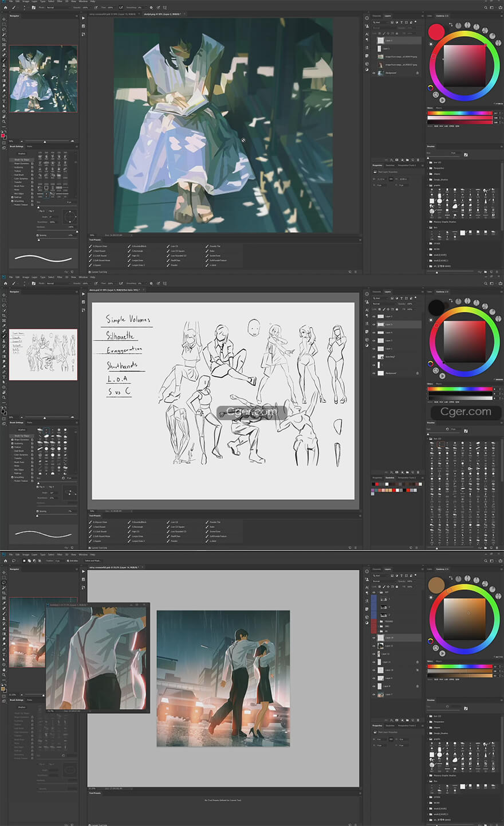The width and height of the screenshot is (504, 826).
Task: Click the type layer filter icon in sketch4.png Layers panel
Action: click(x=401, y=22)
